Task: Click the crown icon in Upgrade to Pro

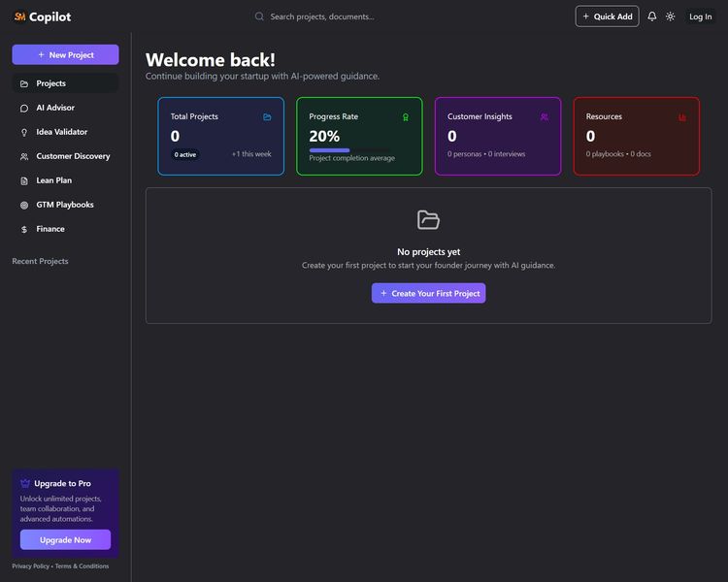Action: coord(25,483)
